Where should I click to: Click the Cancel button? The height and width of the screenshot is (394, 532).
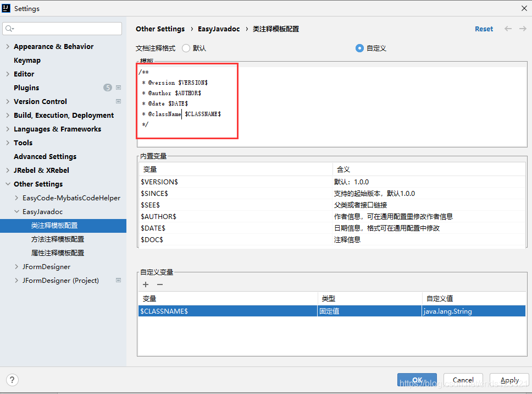tap(463, 380)
